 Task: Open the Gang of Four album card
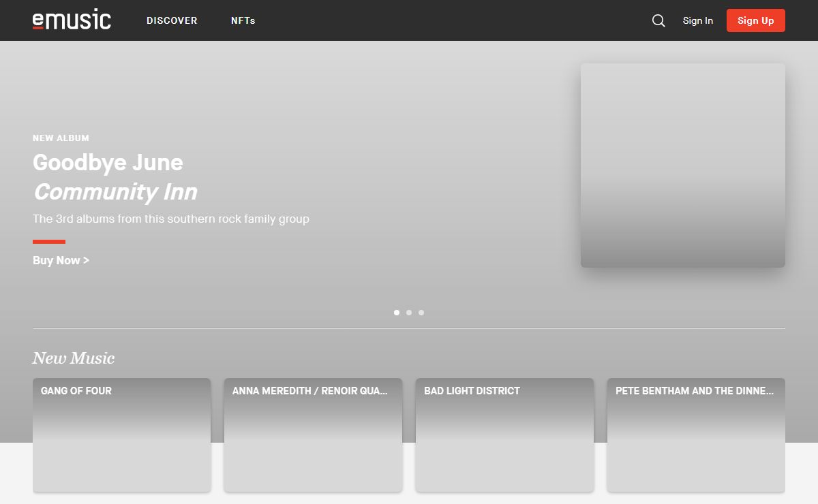pos(121,435)
